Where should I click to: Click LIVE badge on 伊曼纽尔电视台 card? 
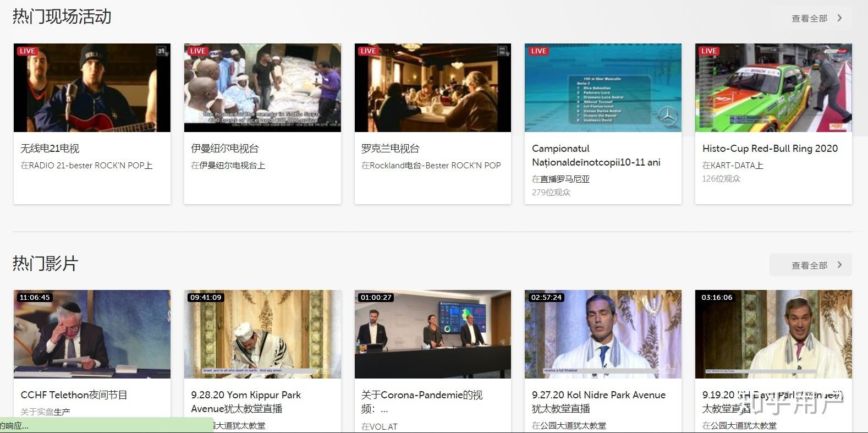198,51
